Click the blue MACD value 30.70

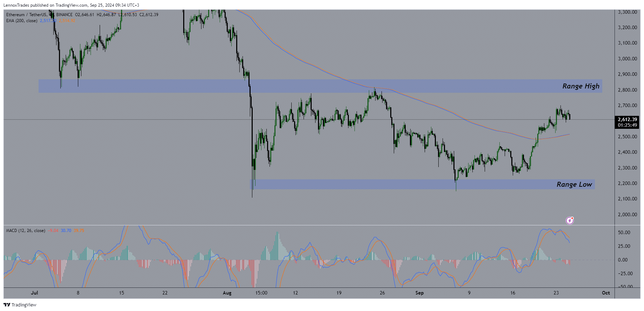click(x=66, y=231)
